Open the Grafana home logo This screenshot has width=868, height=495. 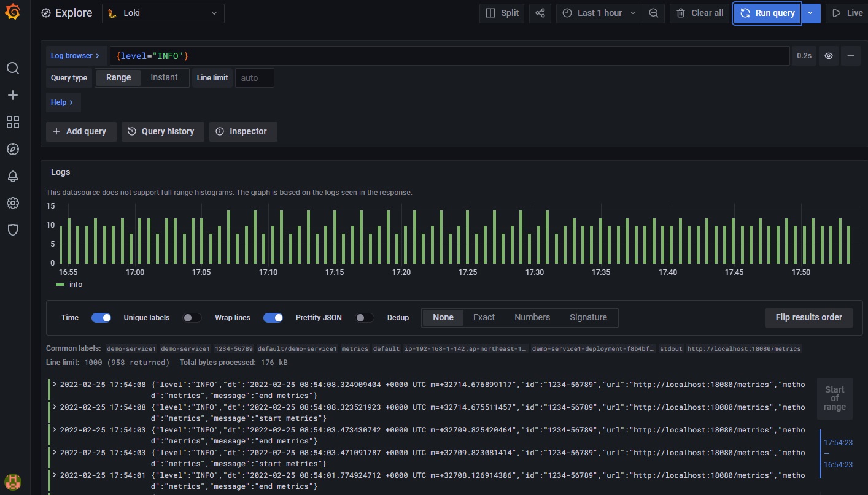(13, 13)
